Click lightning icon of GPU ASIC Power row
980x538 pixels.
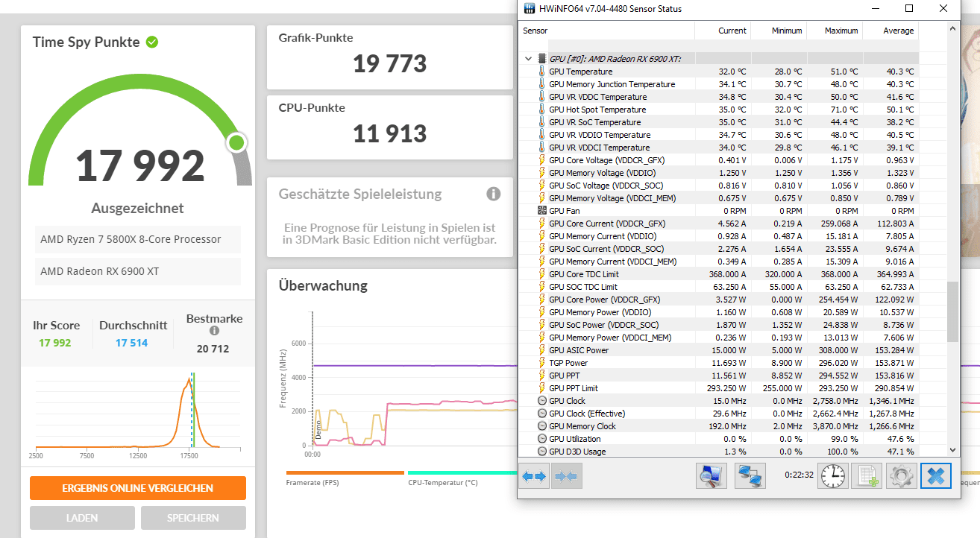tap(542, 350)
